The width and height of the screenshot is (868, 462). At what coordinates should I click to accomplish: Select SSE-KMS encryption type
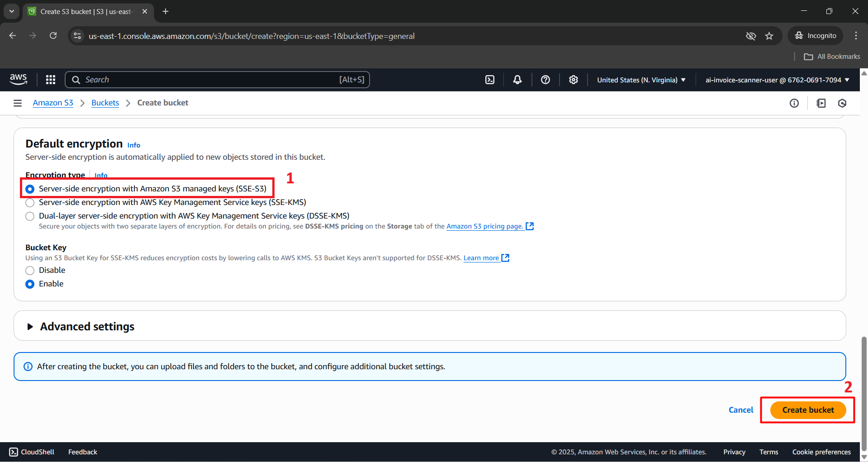(30, 203)
